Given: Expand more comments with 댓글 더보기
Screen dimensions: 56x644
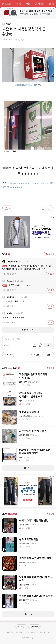Looking at the screenshot, I should click(x=28, y=329).
